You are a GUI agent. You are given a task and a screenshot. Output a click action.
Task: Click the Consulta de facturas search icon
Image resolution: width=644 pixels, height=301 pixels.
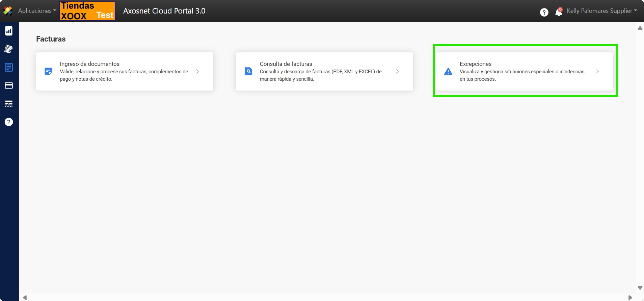(248, 71)
